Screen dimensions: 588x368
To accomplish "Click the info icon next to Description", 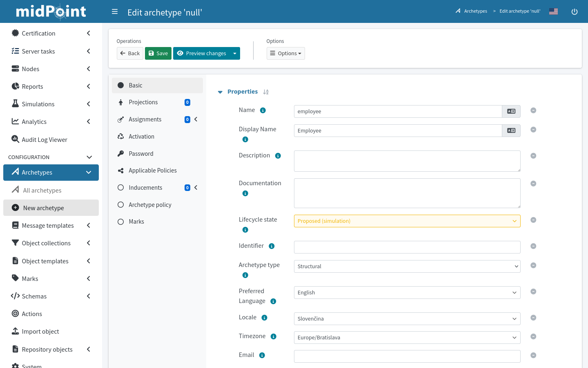I will coord(278,156).
